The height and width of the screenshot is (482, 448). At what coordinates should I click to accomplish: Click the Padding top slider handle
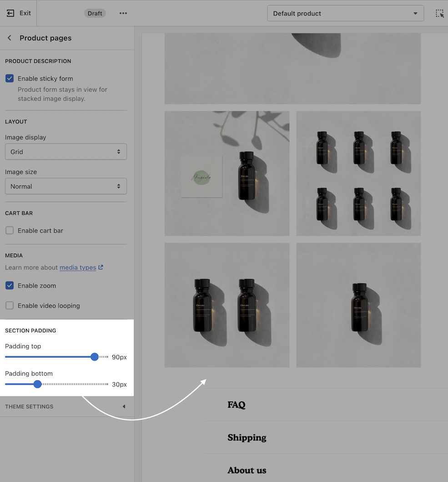coord(95,357)
